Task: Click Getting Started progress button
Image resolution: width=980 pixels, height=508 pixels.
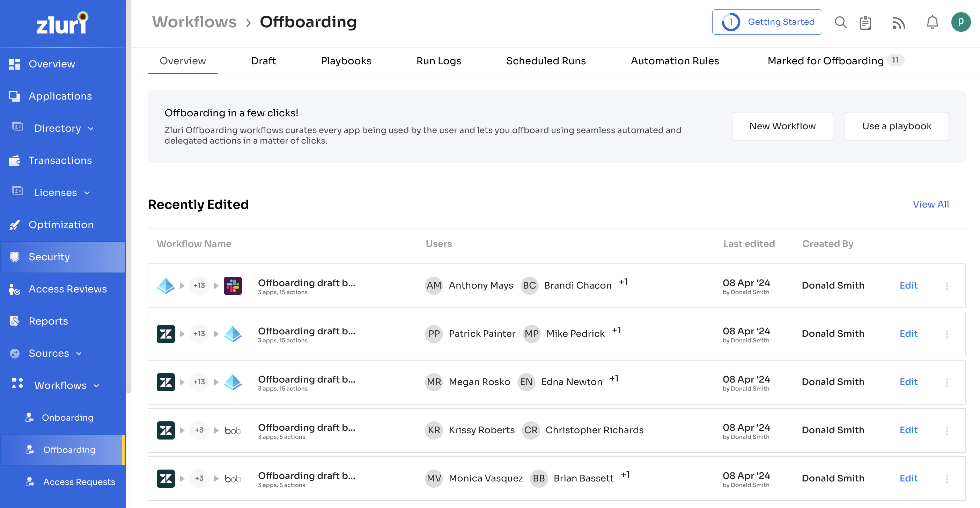Action: [x=767, y=22]
